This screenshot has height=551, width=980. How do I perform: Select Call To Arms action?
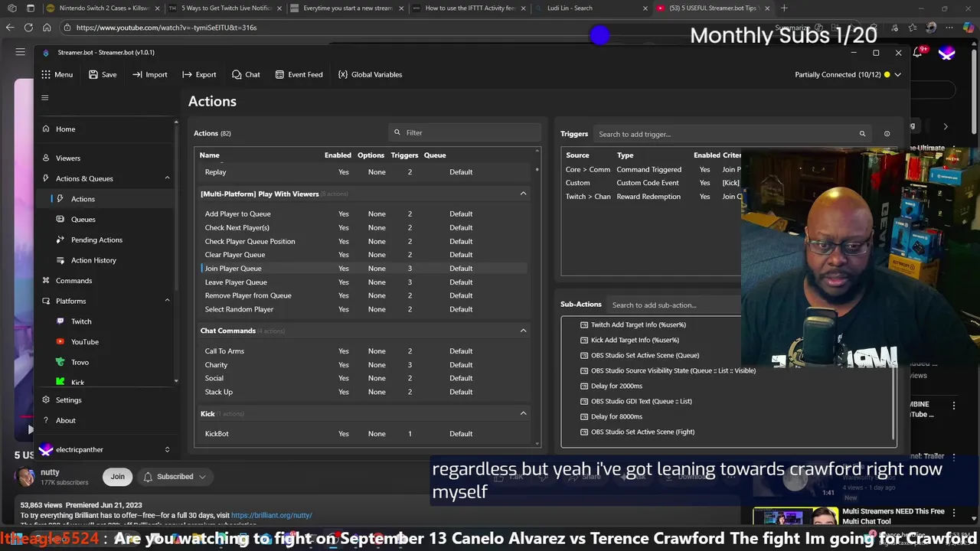click(364, 351)
